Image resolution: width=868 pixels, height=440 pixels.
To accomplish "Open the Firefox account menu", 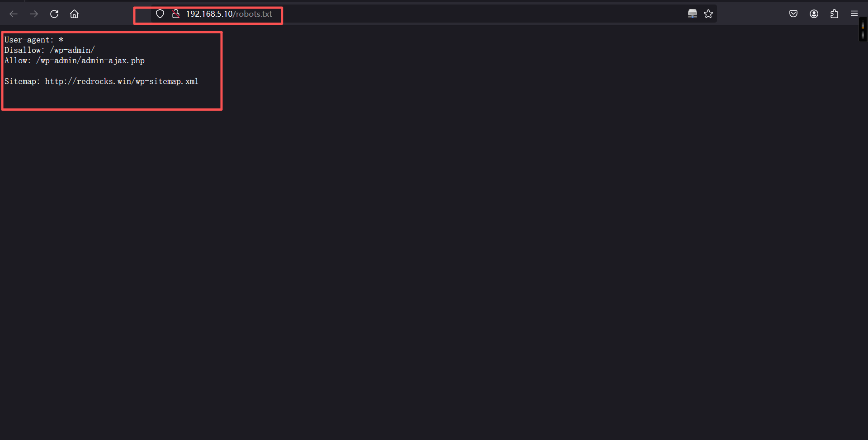I will pos(814,14).
